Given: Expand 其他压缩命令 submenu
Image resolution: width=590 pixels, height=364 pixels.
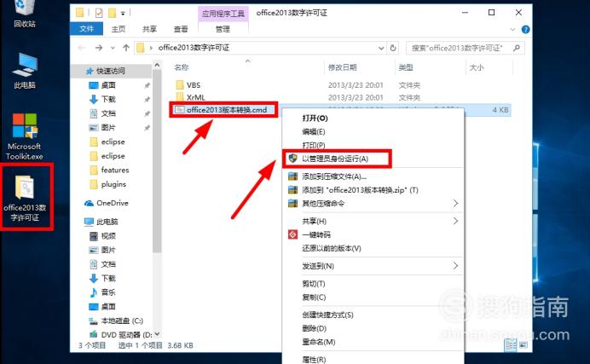Looking at the screenshot, I should 373,204.
